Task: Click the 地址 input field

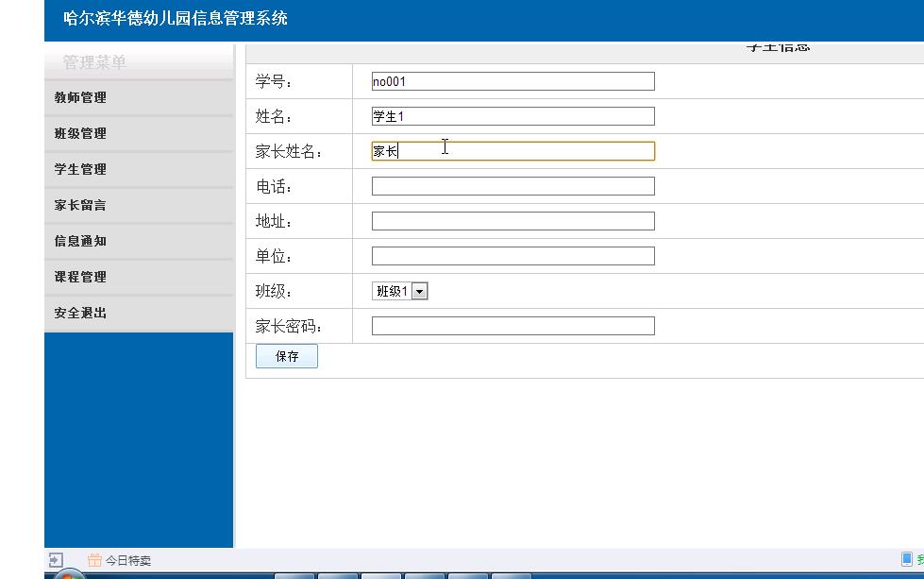Action: pyautogui.click(x=512, y=221)
